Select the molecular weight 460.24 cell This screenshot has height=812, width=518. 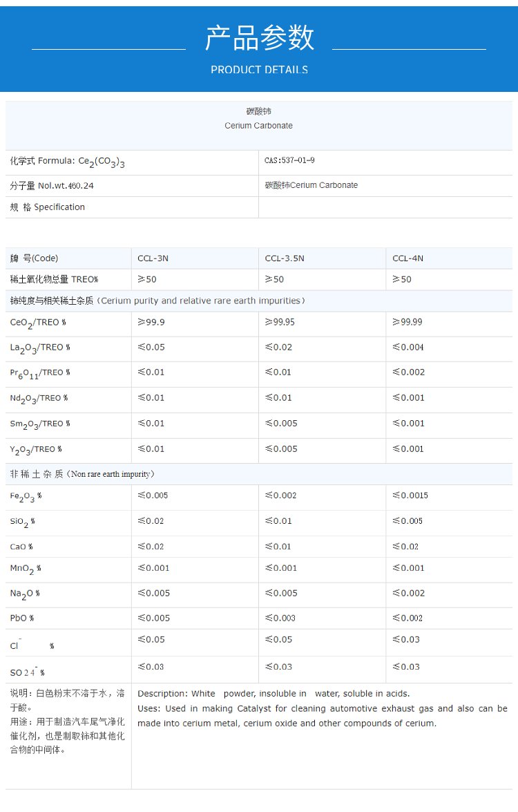point(52,186)
